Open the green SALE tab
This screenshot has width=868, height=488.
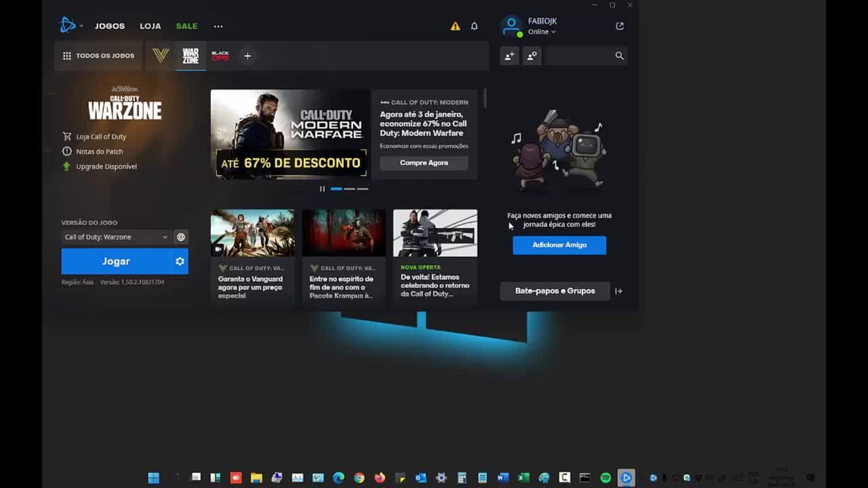[x=186, y=26]
